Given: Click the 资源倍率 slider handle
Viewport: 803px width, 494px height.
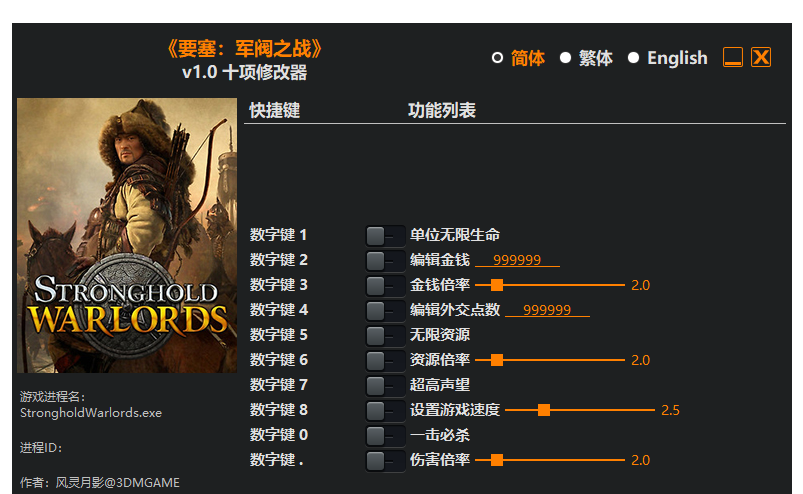Looking at the screenshot, I should (497, 360).
